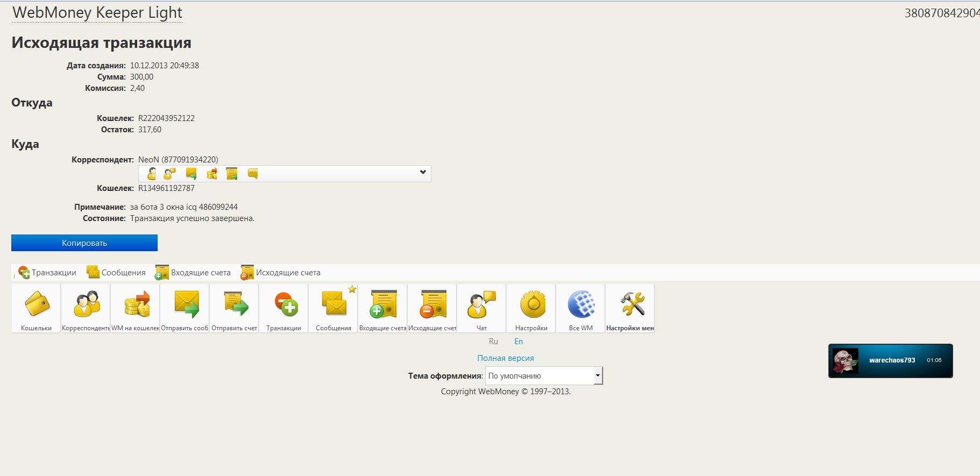Select the WM на кошелек transfer tile
Screen dimensions: 980x476
[x=135, y=308]
